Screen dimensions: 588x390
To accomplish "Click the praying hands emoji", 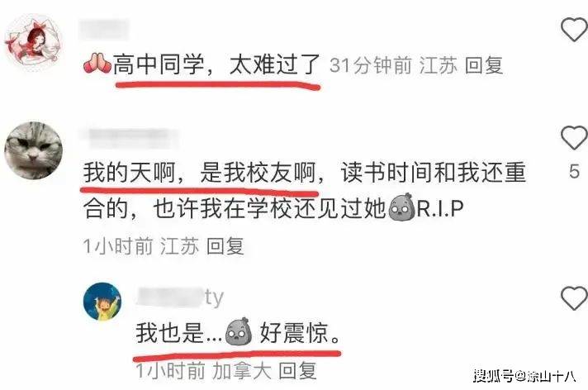I will click(x=97, y=64).
